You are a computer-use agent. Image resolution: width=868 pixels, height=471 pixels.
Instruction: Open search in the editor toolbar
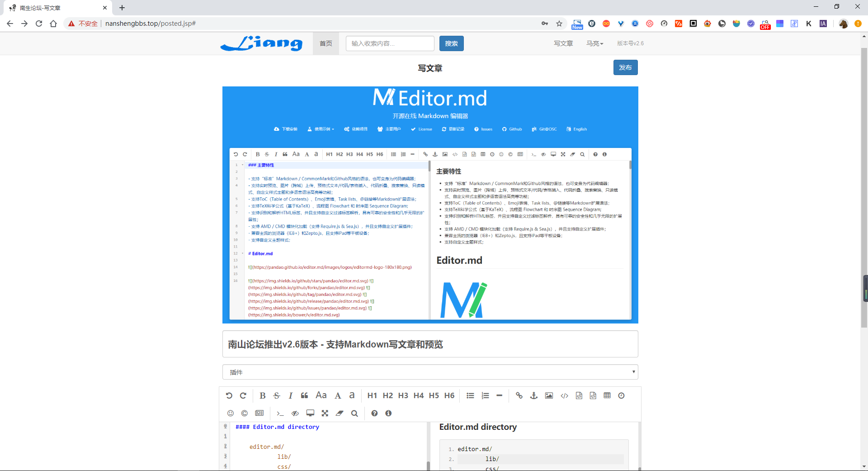[354, 413]
